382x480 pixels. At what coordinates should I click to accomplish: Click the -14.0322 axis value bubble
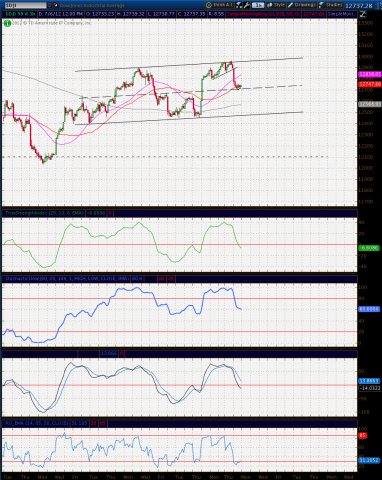tap(370, 388)
